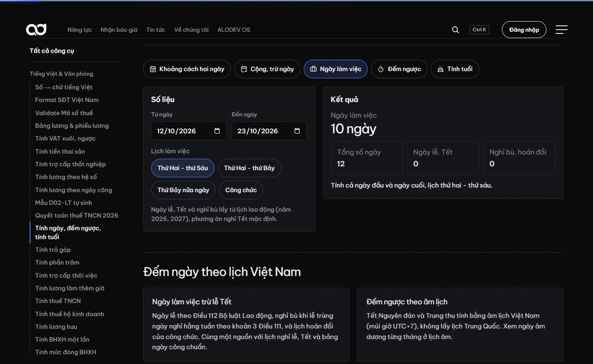
Task: Choose Thứ Bảy nửa ngày schedule
Action: point(183,190)
